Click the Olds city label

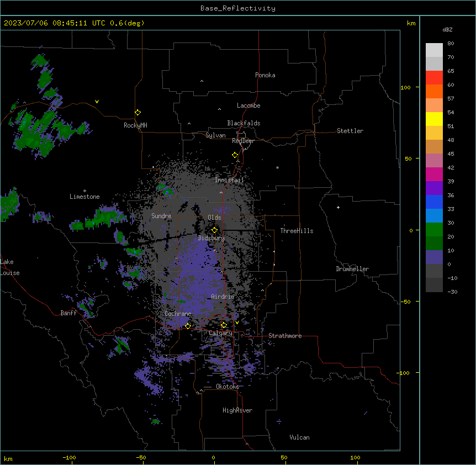[214, 218]
